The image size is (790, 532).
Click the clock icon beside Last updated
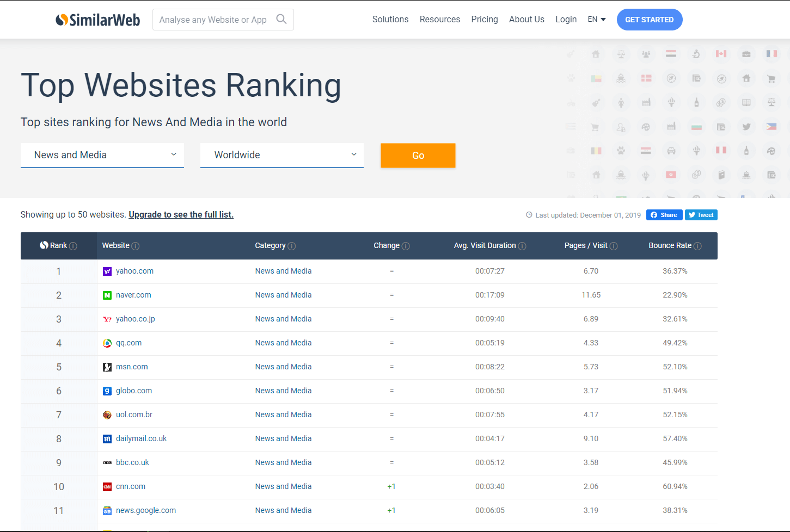click(529, 215)
